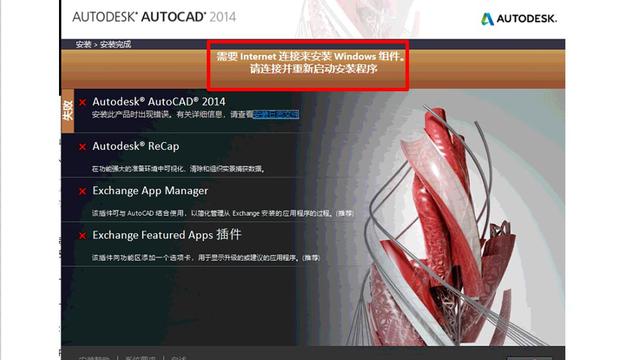This screenshot has height=360, width=640.
Task: Click the Exchange App Manager description text
Action: pos(223,213)
